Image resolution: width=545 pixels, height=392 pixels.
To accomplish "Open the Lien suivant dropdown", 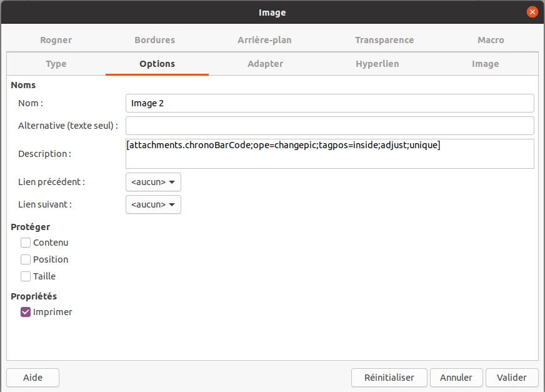I will coord(153,204).
